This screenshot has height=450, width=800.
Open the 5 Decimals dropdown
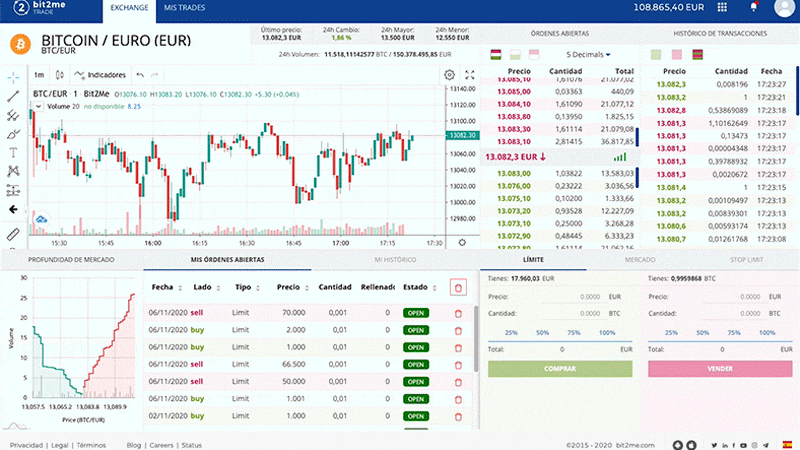588,55
